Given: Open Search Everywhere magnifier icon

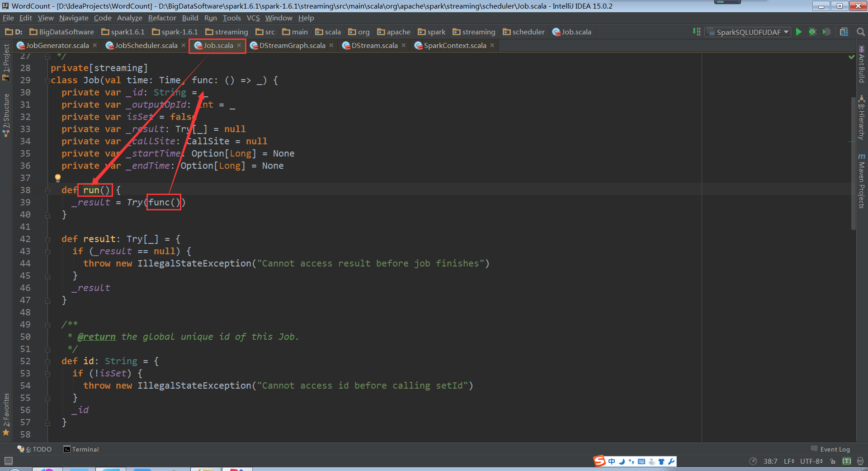Looking at the screenshot, I should 861,32.
